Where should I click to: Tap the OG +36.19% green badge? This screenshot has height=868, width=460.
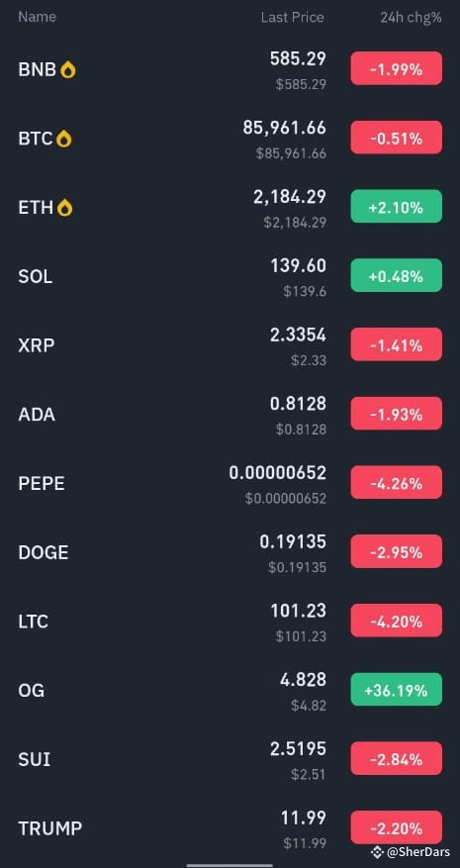point(397,690)
